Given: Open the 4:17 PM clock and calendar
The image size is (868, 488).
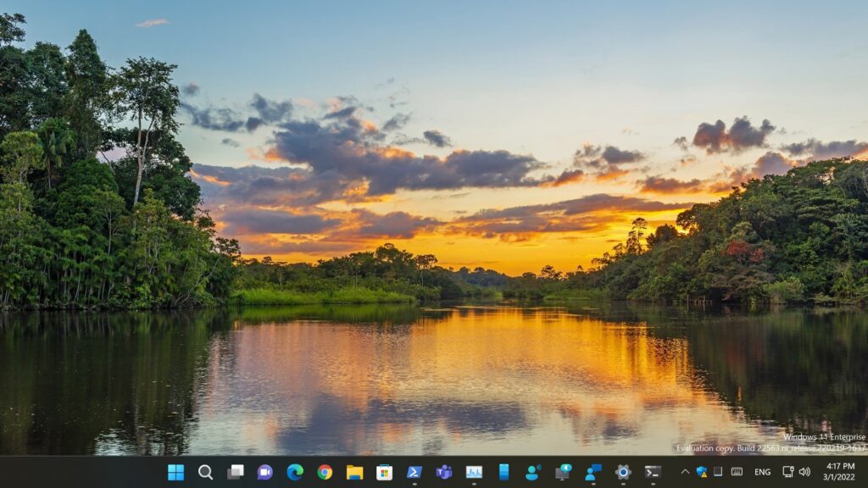Looking at the screenshot, I should coord(840,472).
